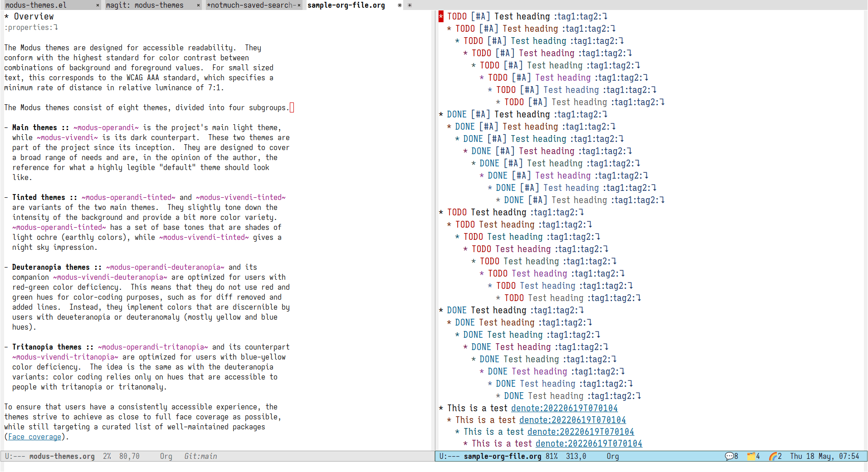This screenshot has width=868, height=472.
Task: Click fold arrow of deepest DONE heading without priority
Action: coord(639,396)
